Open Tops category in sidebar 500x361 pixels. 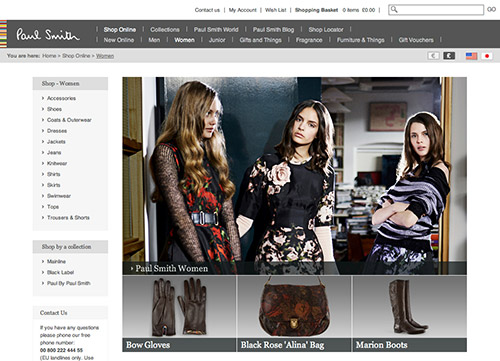pyautogui.click(x=53, y=207)
